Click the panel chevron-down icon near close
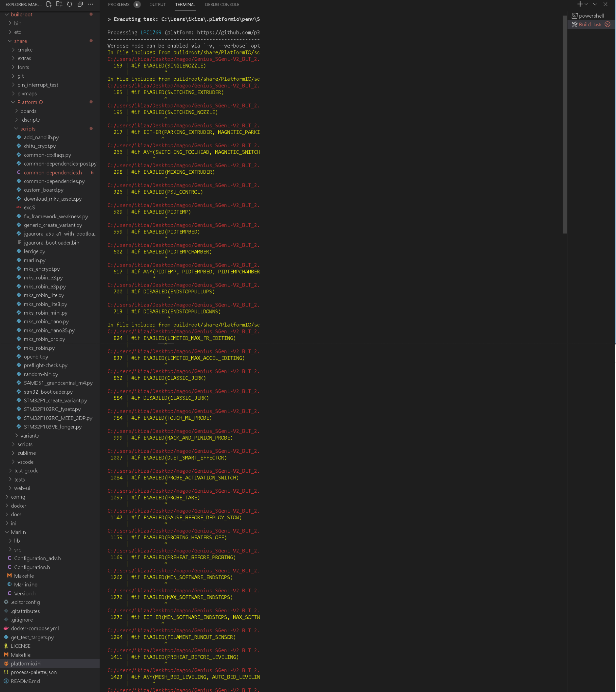This screenshot has width=616, height=692. pyautogui.click(x=595, y=4)
